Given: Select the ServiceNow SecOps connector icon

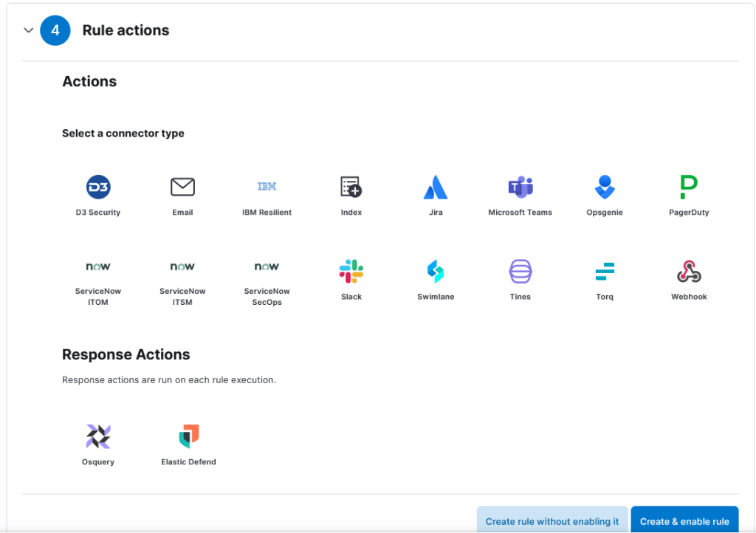Looking at the screenshot, I should (x=267, y=266).
